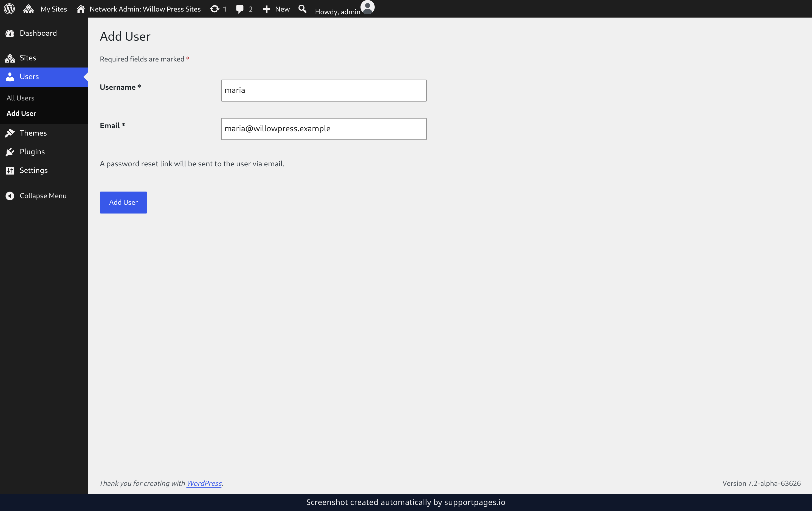This screenshot has width=812, height=511.
Task: Follow the WordPress footer link
Action: (x=204, y=483)
